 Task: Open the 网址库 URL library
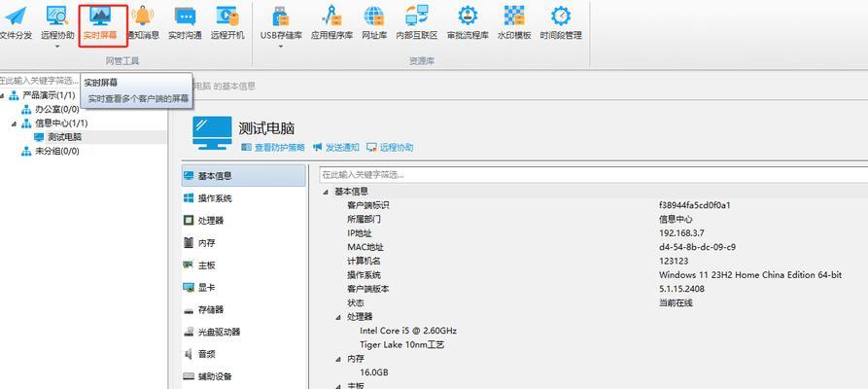point(374,22)
